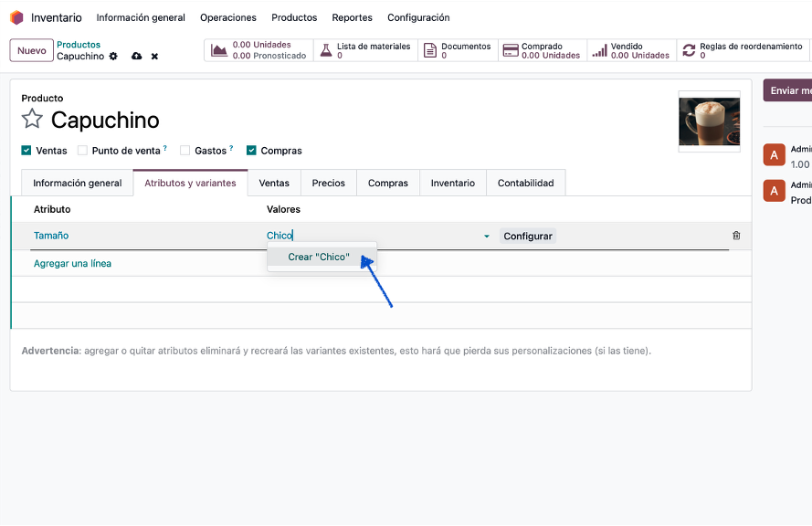This screenshot has height=526, width=812.
Task: Expand the Valores dropdown arrow
Action: (x=486, y=237)
